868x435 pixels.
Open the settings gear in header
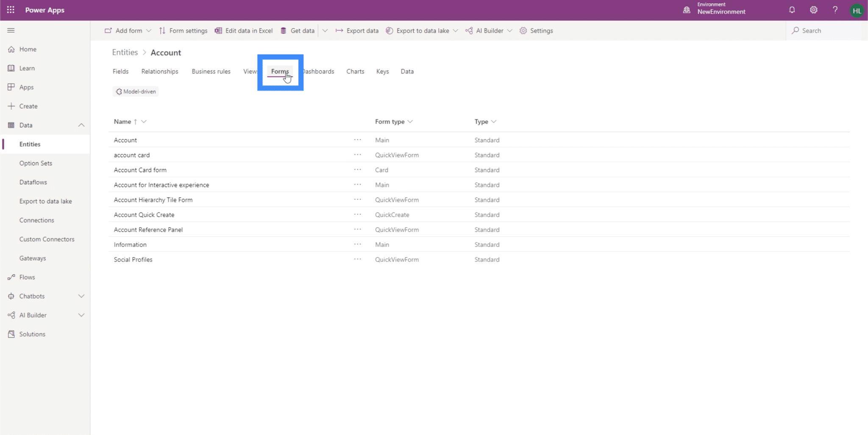point(813,10)
